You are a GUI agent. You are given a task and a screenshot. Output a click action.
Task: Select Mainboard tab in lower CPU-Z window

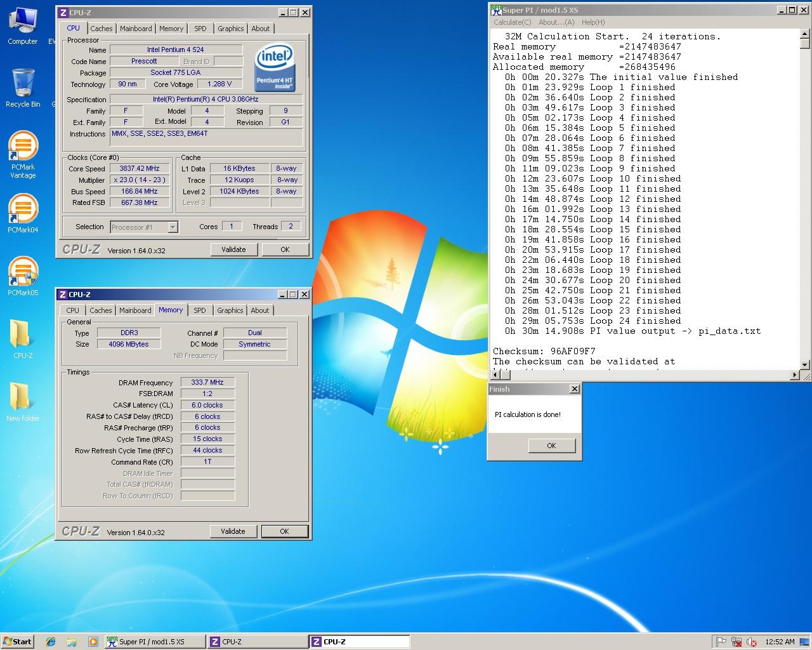[x=135, y=310]
